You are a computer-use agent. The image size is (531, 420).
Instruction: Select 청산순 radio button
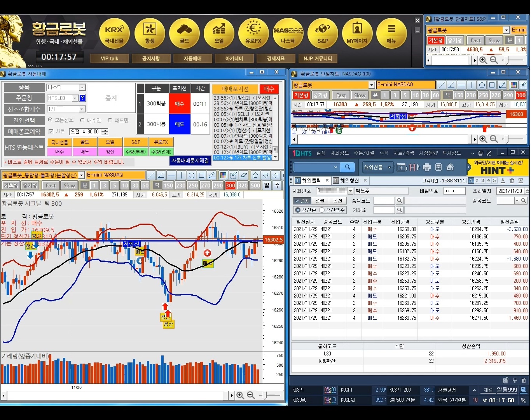tap(298, 210)
